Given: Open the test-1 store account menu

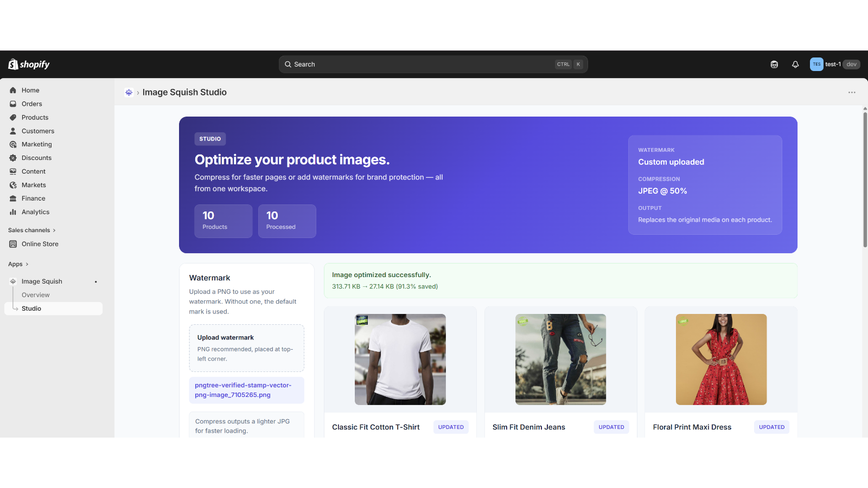Looking at the screenshot, I should (835, 65).
